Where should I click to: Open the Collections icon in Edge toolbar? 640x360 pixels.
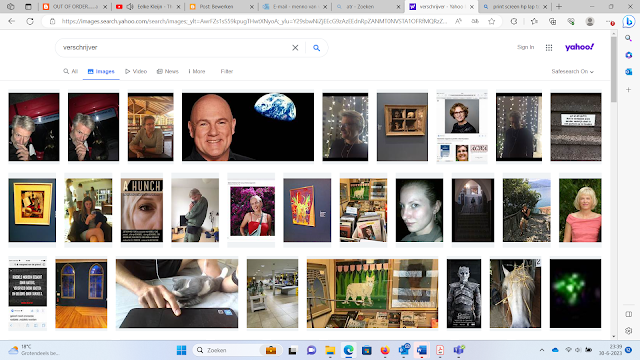[x=552, y=21]
